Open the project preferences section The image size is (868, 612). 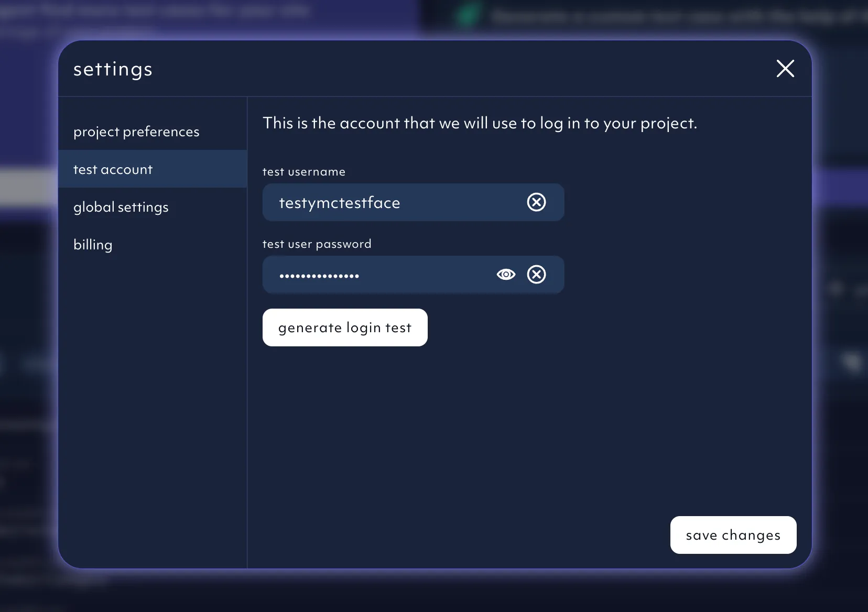(x=136, y=132)
